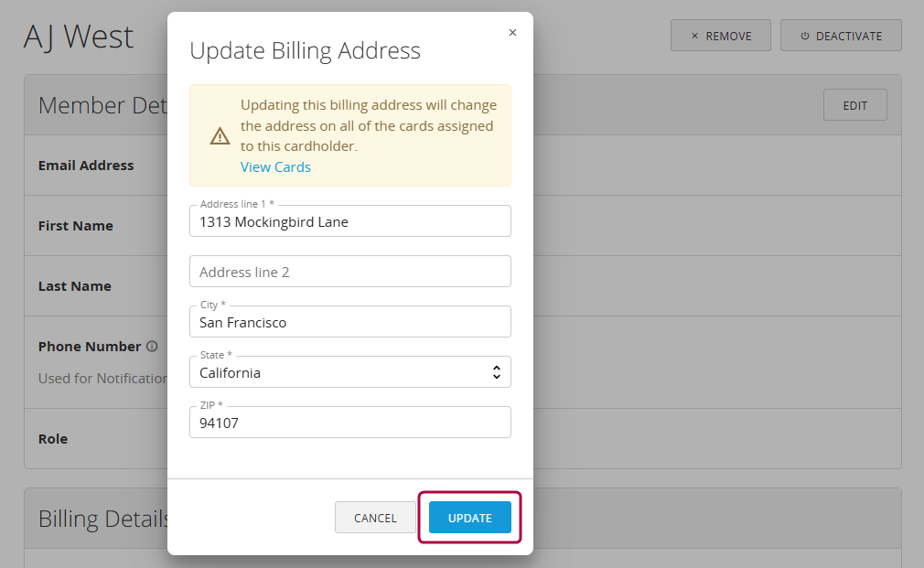Click the AJ West page heading
The width and height of the screenshot is (924, 568).
coord(79,37)
